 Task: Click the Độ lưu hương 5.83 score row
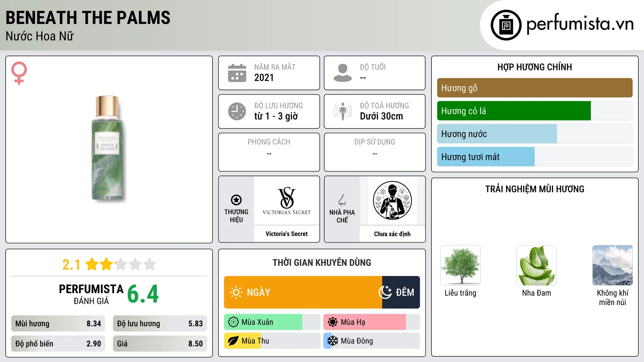pyautogui.click(x=160, y=324)
